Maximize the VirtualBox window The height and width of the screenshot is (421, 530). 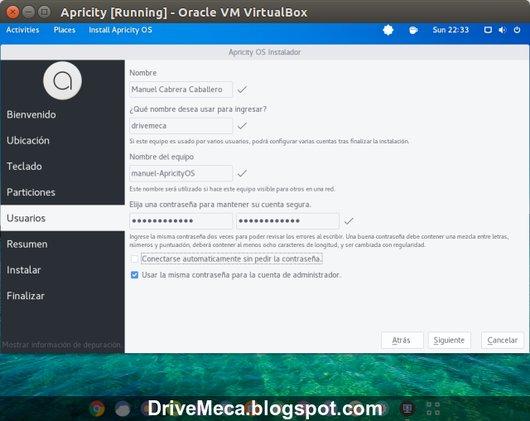[44, 12]
